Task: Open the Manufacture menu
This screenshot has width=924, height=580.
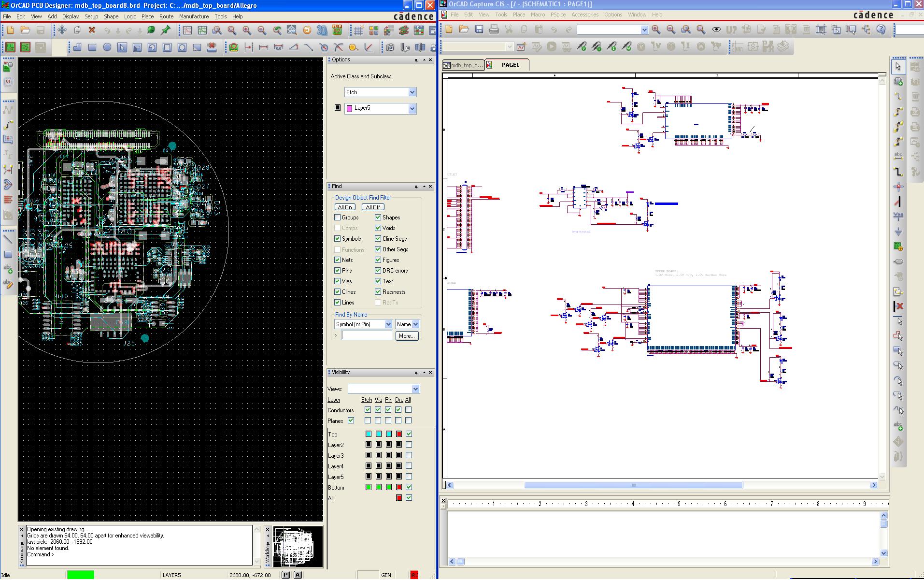Action: [x=194, y=16]
